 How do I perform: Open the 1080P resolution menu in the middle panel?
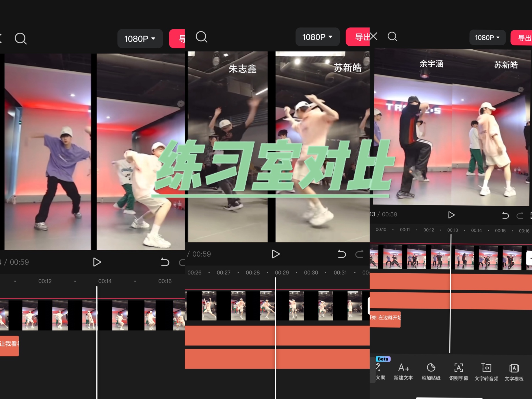(317, 37)
